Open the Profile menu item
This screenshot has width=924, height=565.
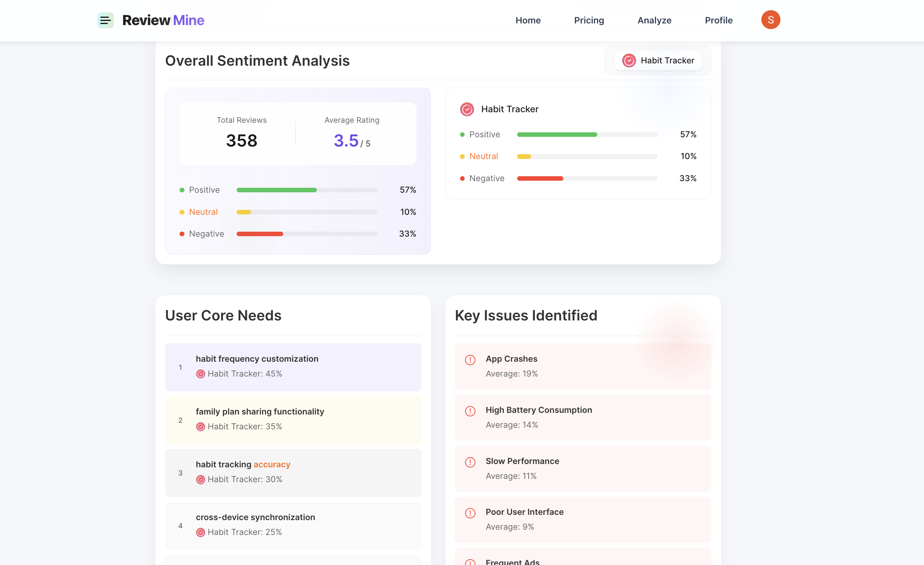(x=718, y=20)
